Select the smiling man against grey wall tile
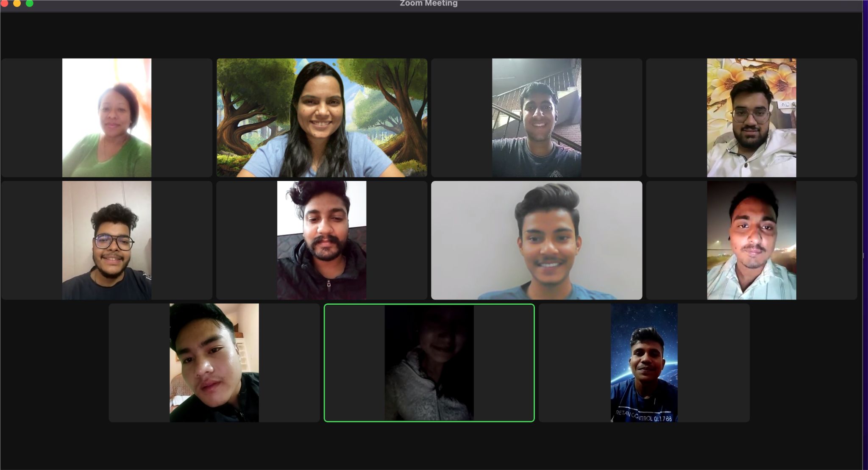This screenshot has height=470, width=868. (x=537, y=240)
